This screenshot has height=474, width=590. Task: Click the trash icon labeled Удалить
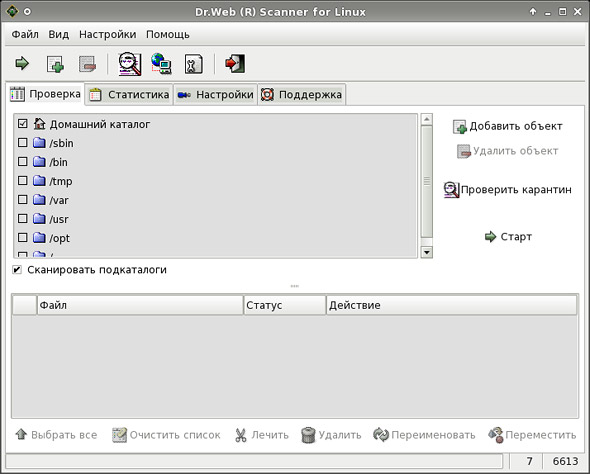308,435
